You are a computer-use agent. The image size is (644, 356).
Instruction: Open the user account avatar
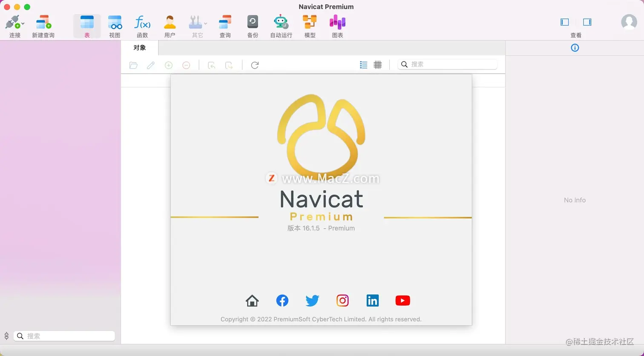tap(629, 22)
